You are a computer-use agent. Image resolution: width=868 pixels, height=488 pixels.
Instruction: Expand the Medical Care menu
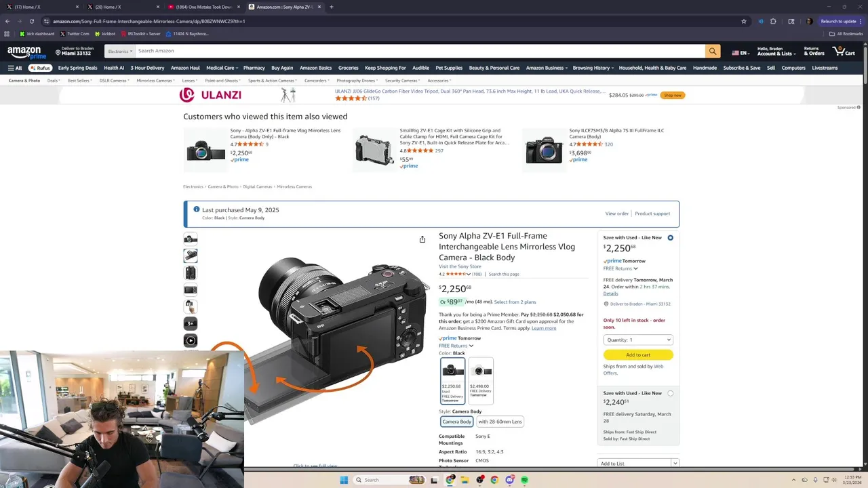pos(222,68)
